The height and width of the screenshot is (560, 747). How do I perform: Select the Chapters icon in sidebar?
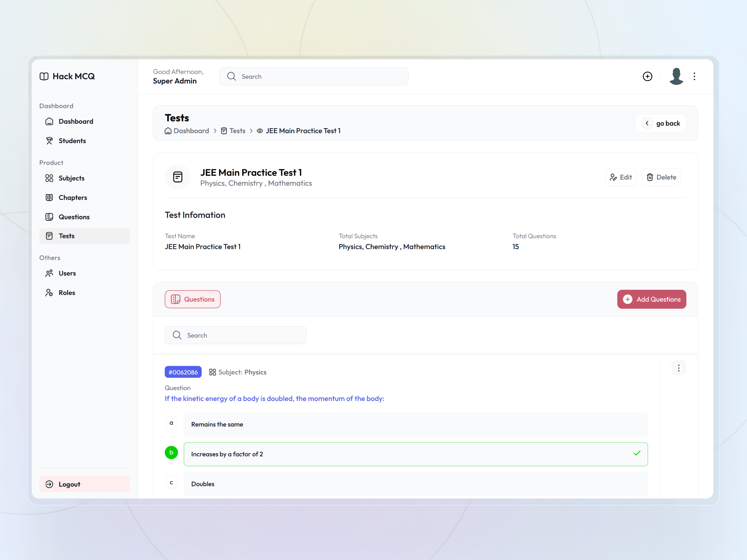49,198
